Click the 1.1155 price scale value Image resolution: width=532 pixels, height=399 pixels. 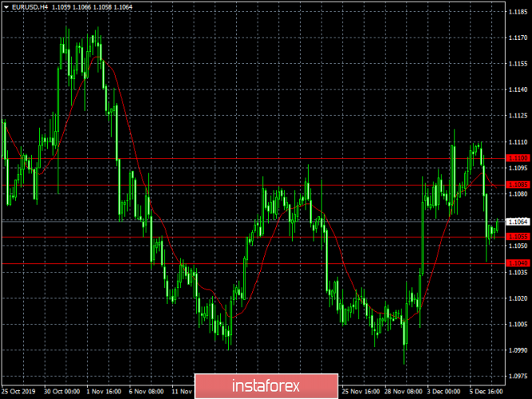518,64
